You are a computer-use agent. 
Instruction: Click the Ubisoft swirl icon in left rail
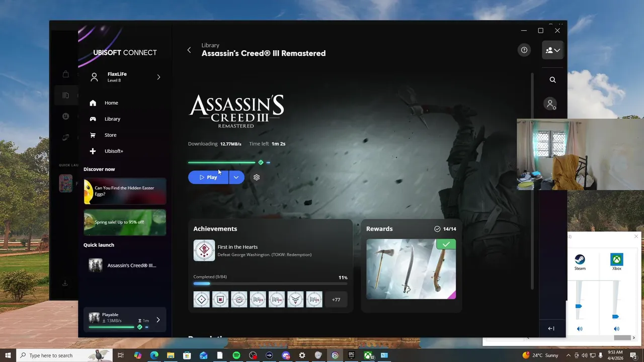[x=65, y=137]
